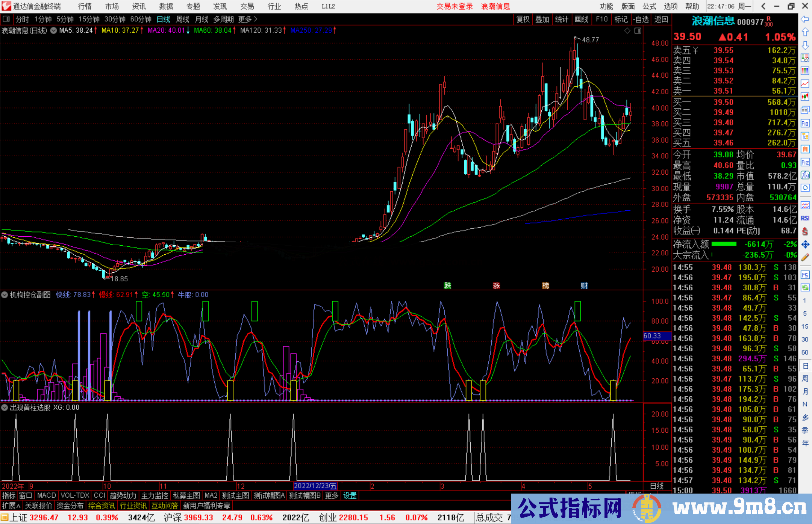The image size is (812, 524).
Task: Open the candlestick chart sidebar icon
Action: 805,97
